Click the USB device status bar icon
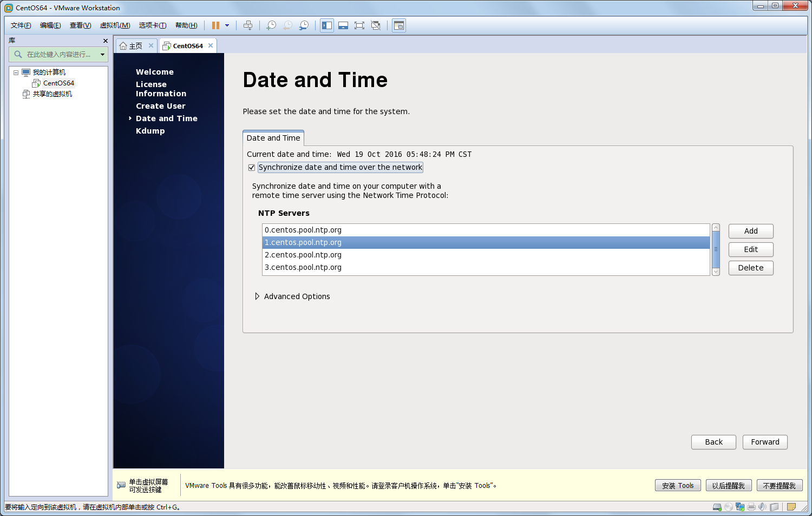812x516 pixels. point(775,507)
